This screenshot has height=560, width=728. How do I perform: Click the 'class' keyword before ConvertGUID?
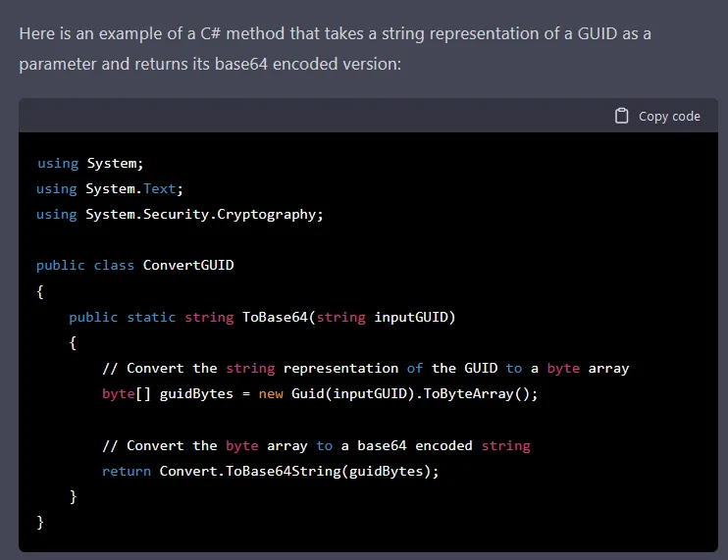114,266
